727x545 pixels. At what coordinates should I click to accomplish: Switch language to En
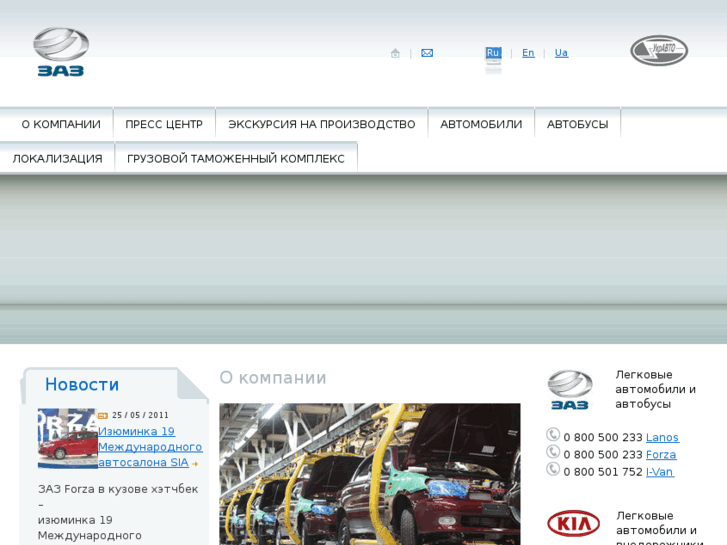tap(528, 53)
